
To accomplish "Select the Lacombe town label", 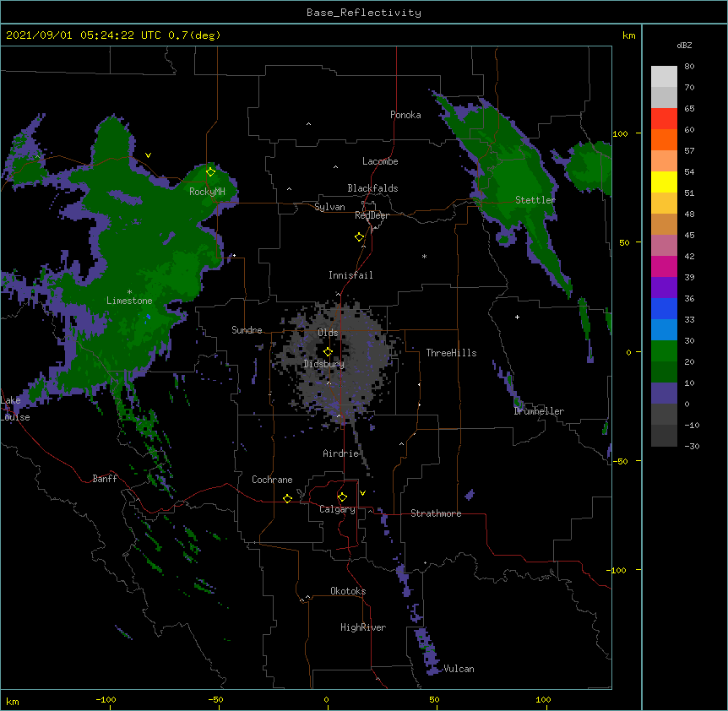I will point(380,161).
